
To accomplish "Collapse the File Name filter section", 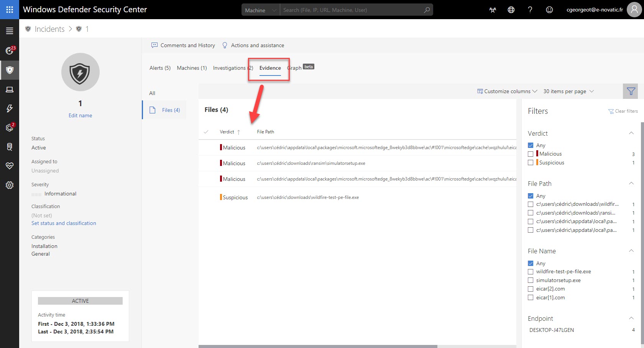I will point(631,251).
